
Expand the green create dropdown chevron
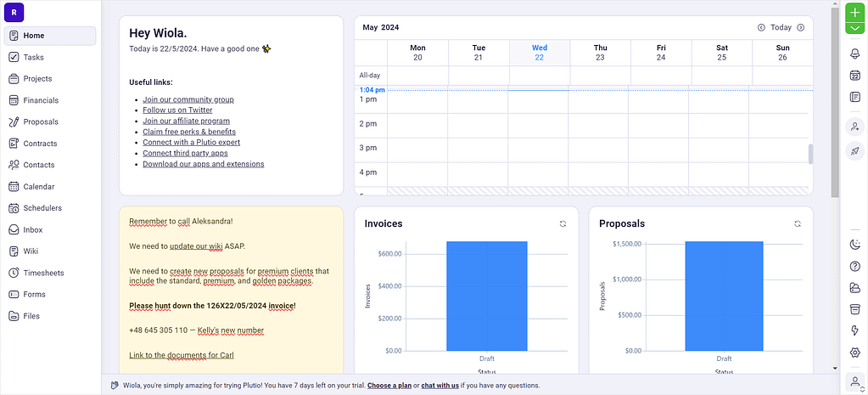854,28
